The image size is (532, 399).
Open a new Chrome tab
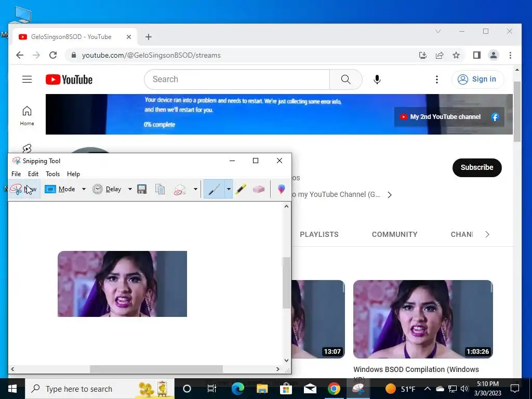click(x=148, y=37)
